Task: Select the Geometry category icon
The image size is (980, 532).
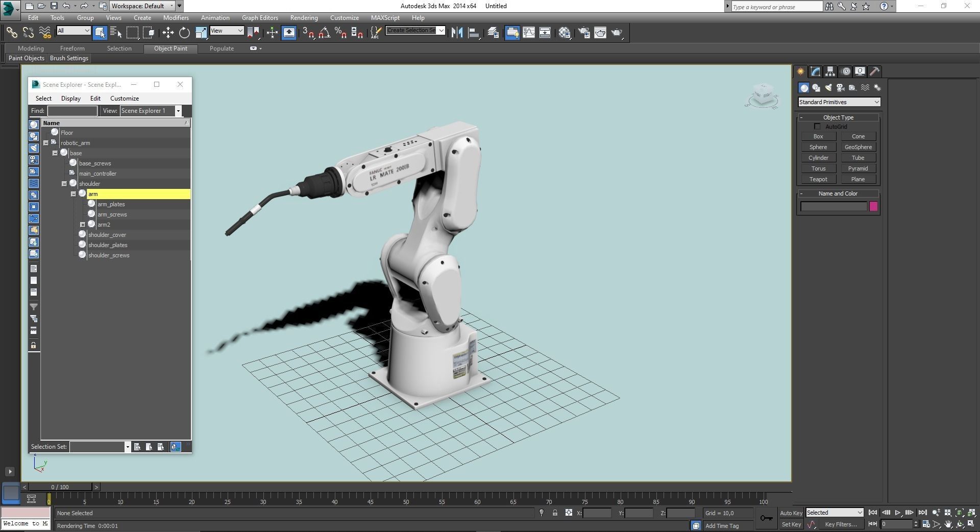Action: click(804, 88)
